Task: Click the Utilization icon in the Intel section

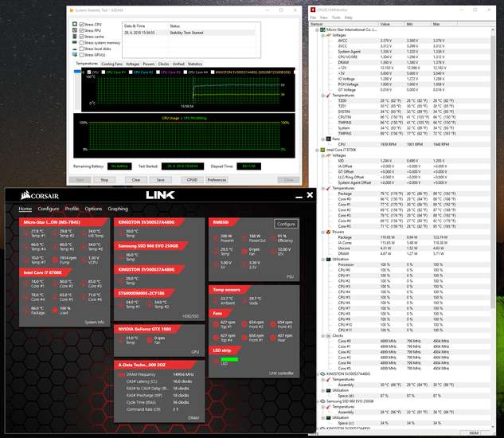Action: (x=328, y=259)
